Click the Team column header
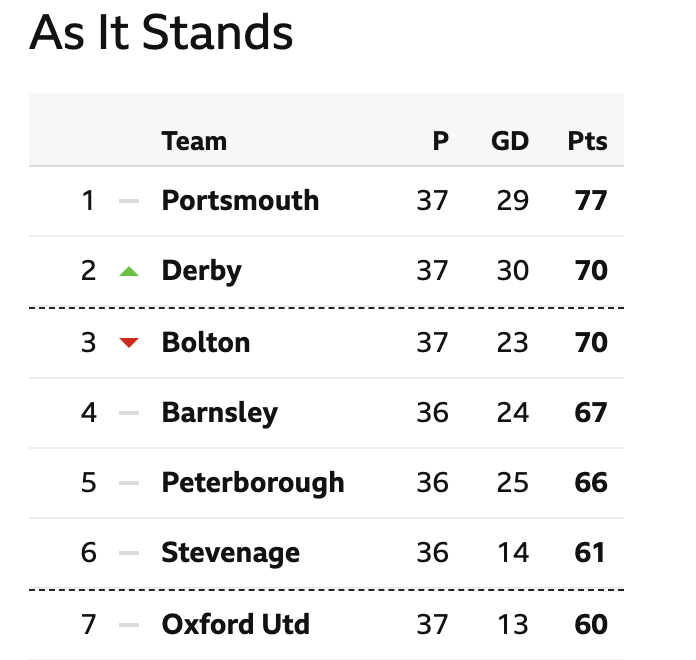This screenshot has width=696, height=660. click(194, 142)
